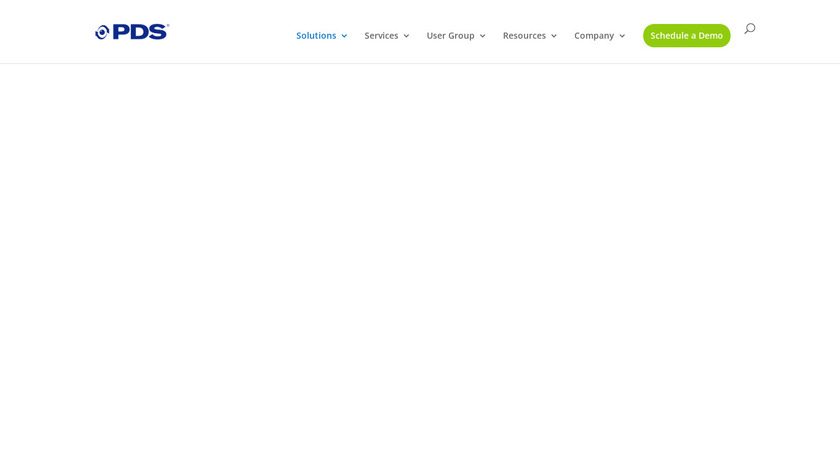Open the search magnifier icon

tap(749, 28)
